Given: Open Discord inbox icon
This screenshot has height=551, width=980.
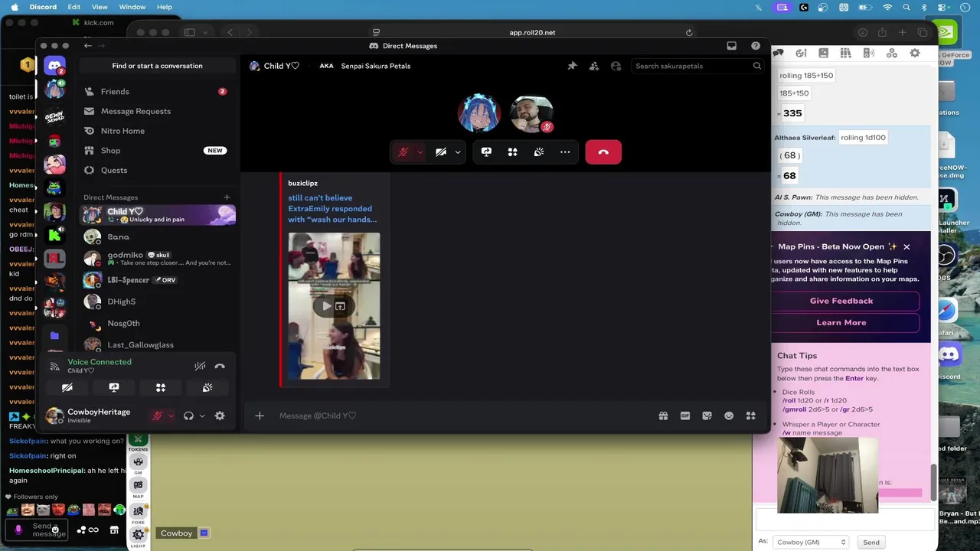Looking at the screenshot, I should [x=732, y=46].
